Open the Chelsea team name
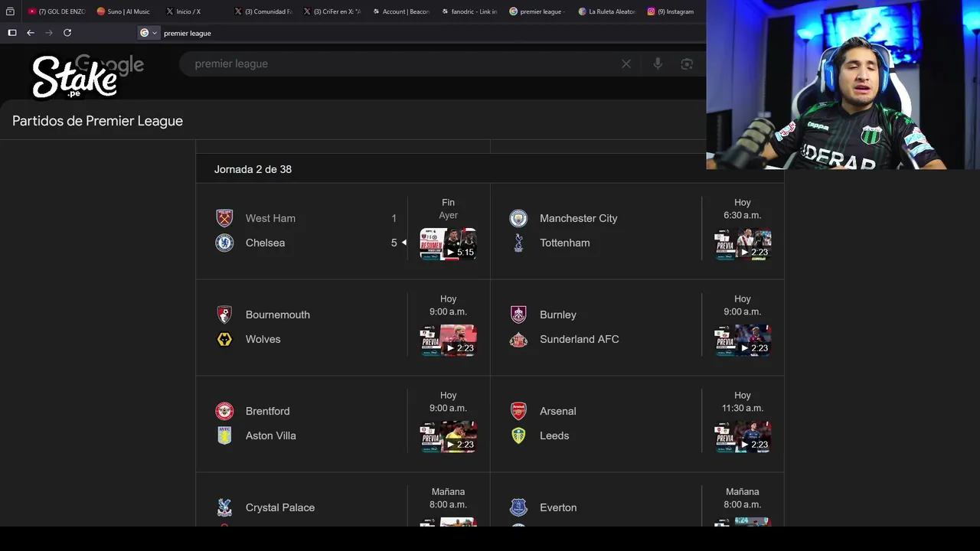The width and height of the screenshot is (980, 551). [x=265, y=243]
